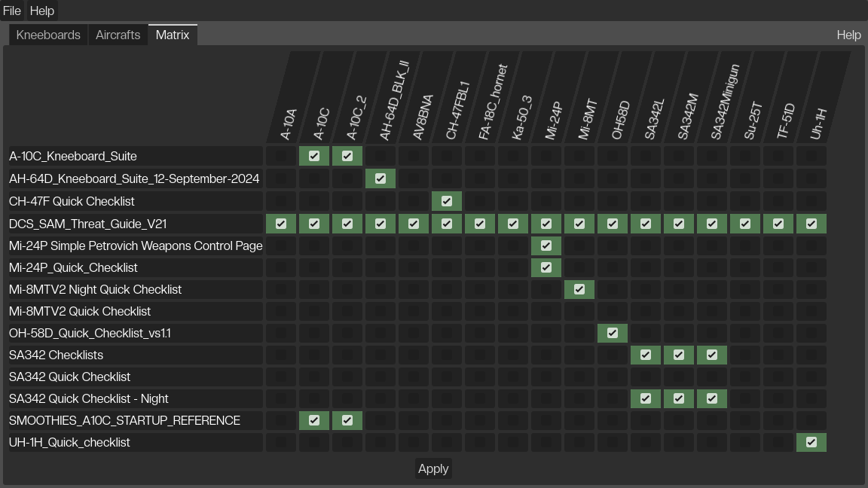The width and height of the screenshot is (868, 488).
Task: Switch to the Kneeboards tab
Action: click(48, 35)
